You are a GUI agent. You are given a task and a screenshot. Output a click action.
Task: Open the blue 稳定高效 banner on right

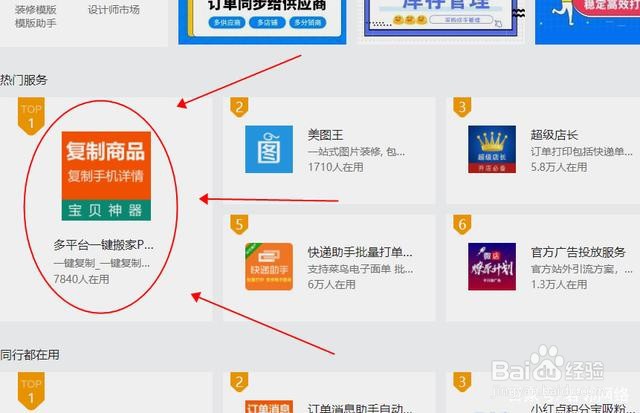(587, 21)
